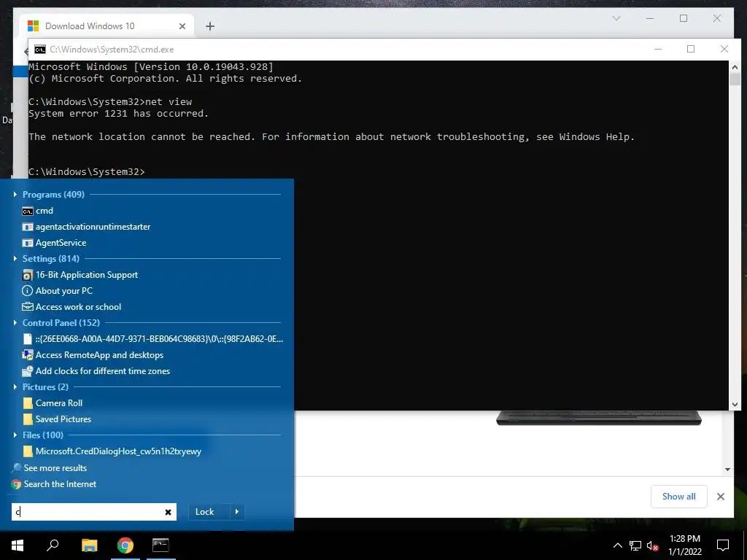Click Chrome page scroll down arrow

(x=727, y=469)
